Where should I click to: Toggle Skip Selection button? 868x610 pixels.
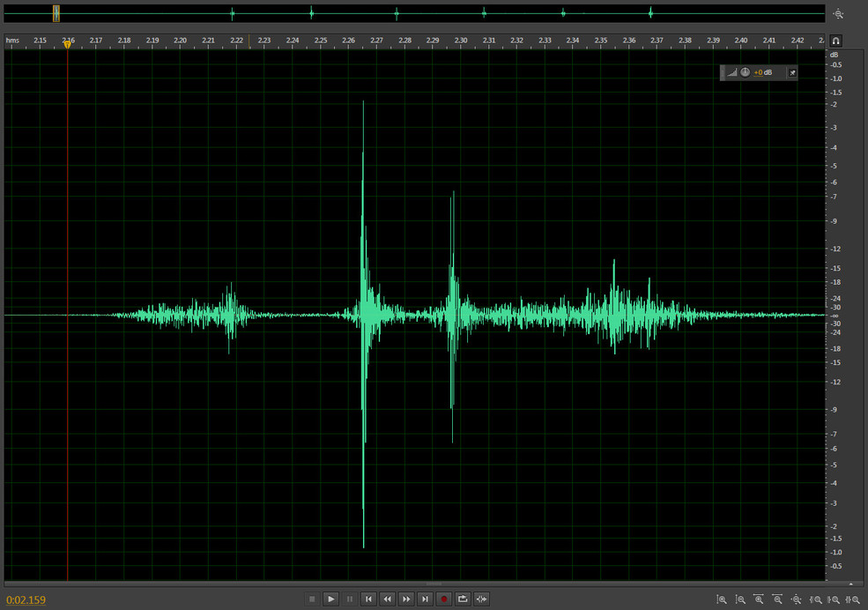click(x=482, y=599)
